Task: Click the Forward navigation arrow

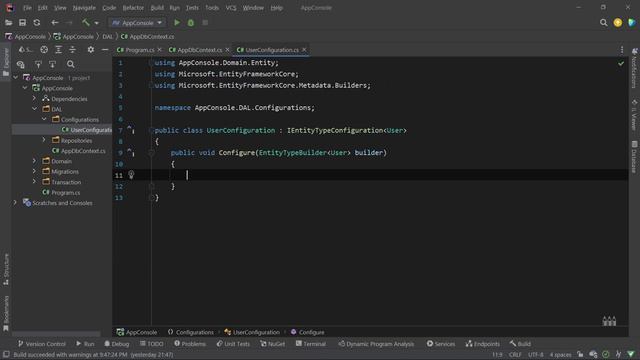Action: point(69,23)
